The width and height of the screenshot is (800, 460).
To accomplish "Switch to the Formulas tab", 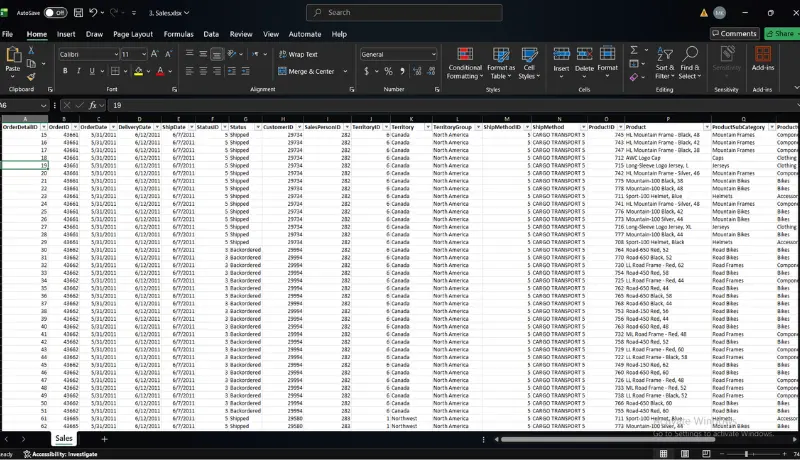I will click(178, 34).
